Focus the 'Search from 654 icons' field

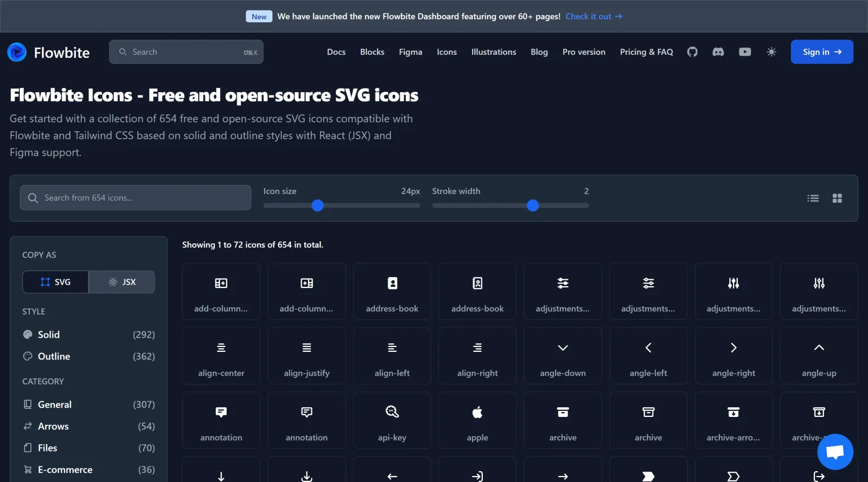(x=136, y=198)
